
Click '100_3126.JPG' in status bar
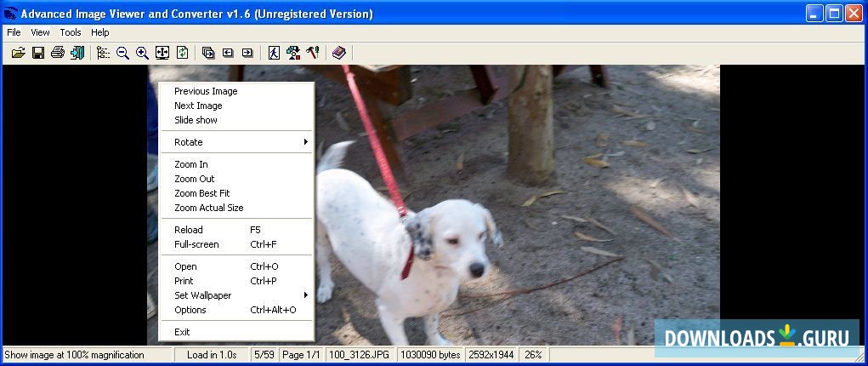click(361, 354)
